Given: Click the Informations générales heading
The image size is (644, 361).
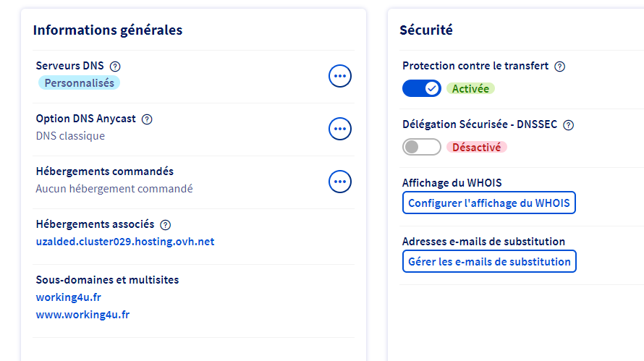Looking at the screenshot, I should (x=108, y=30).
